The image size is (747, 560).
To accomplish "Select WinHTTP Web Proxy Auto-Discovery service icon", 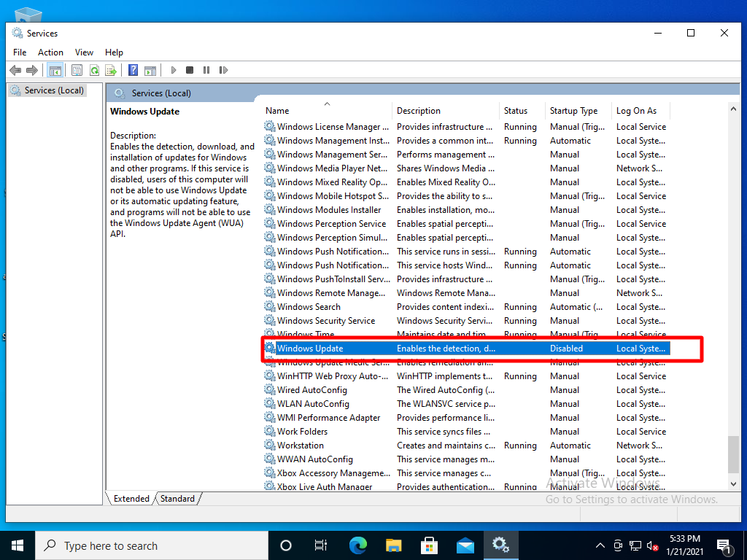I will point(270,376).
